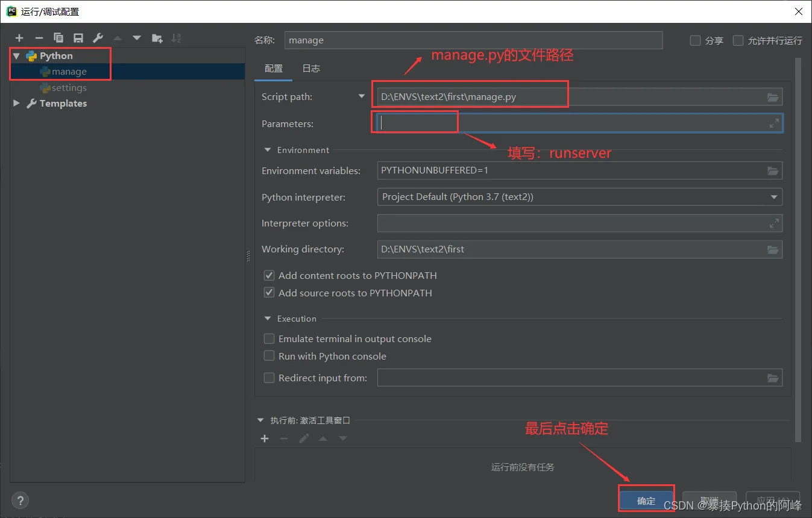Collapse the 执行前: 激活工具窗口 section

(x=260, y=420)
